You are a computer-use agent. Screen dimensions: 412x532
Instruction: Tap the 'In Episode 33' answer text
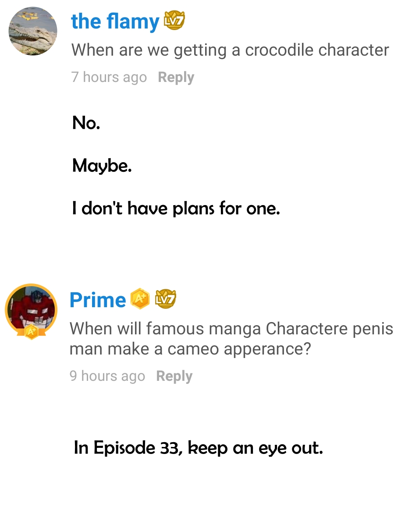tap(127, 448)
